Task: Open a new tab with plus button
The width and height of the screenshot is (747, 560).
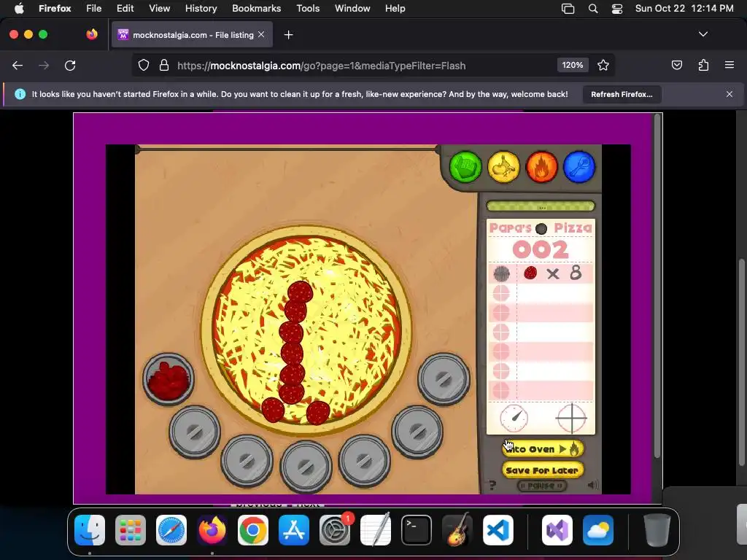Action: coord(288,35)
